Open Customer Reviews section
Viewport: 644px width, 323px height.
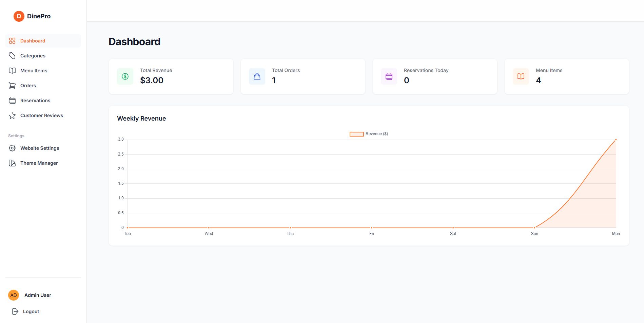tap(42, 115)
